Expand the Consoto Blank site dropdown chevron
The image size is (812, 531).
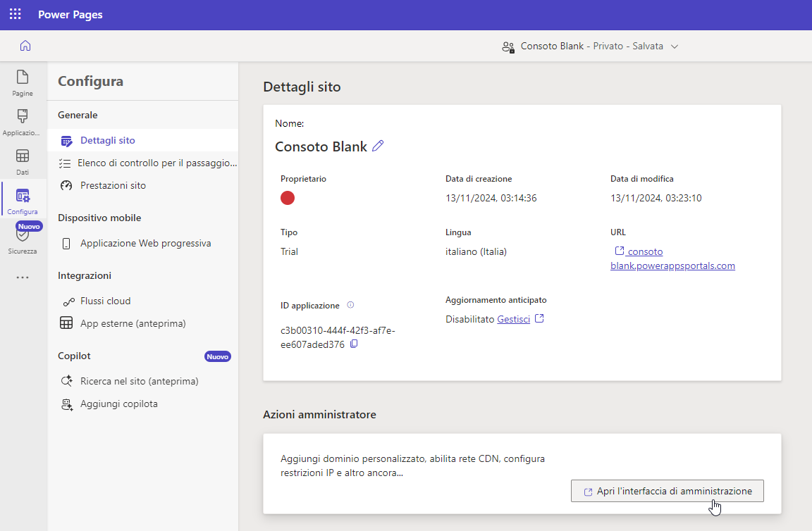click(675, 46)
